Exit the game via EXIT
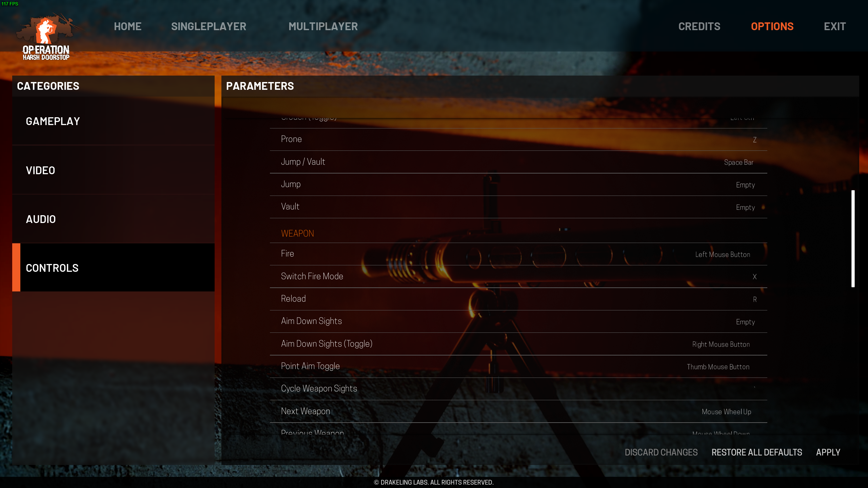Viewport: 868px width, 488px height. click(834, 26)
